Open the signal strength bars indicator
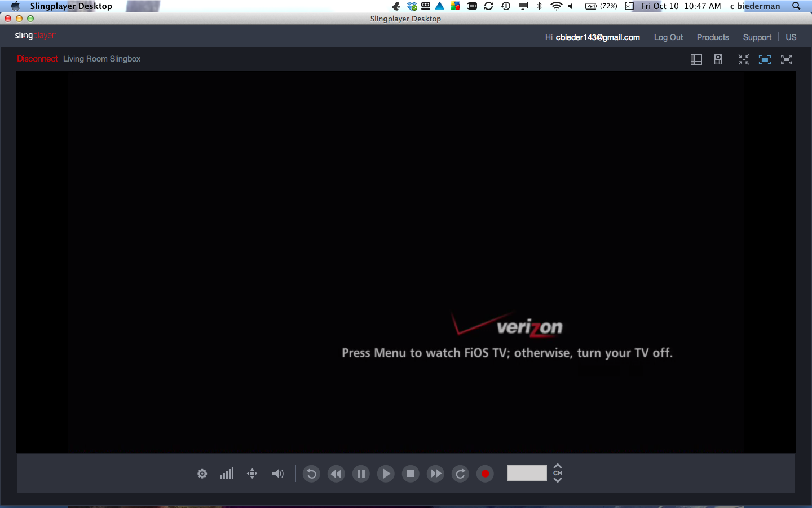 tap(227, 473)
